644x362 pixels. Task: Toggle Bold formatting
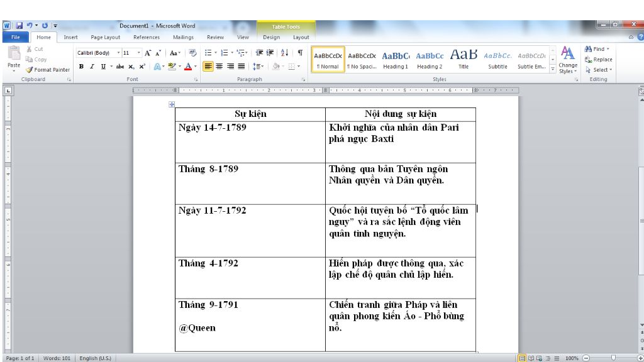81,67
